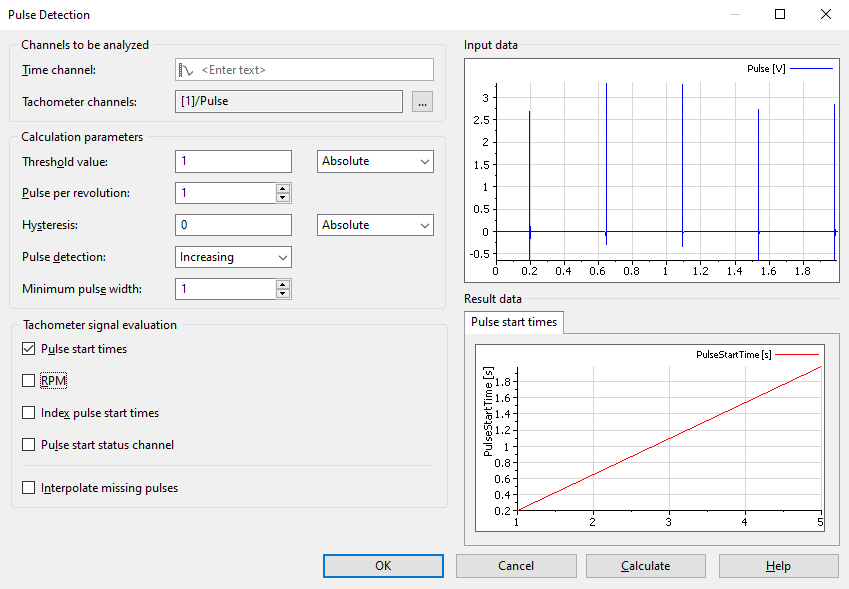Decrease Pulse per revolution with down arrow

pyautogui.click(x=283, y=198)
